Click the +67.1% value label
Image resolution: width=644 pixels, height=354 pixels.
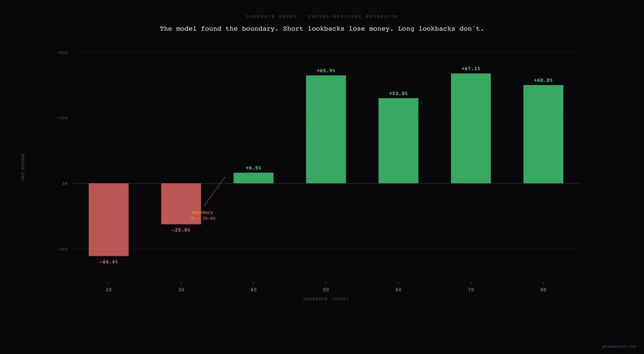pyautogui.click(x=471, y=69)
